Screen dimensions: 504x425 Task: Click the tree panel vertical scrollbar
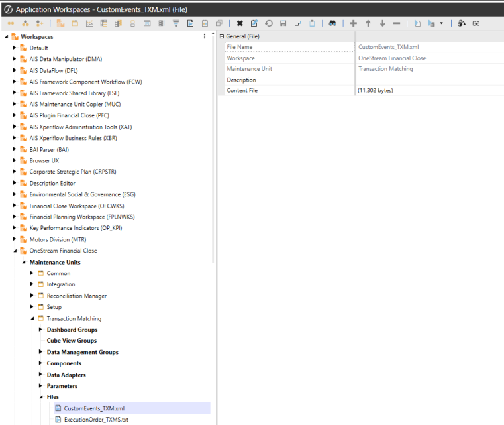[213, 148]
